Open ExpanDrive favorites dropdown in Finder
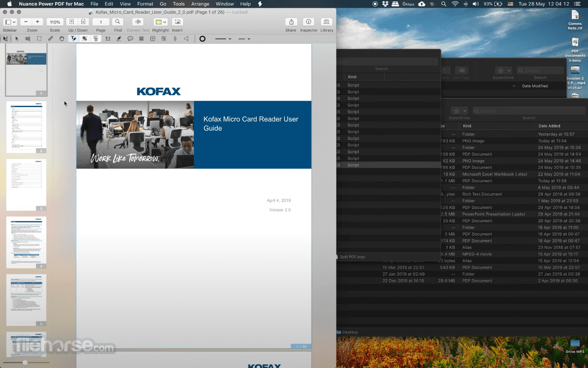Viewport: 588px width, 368px height. point(459,111)
